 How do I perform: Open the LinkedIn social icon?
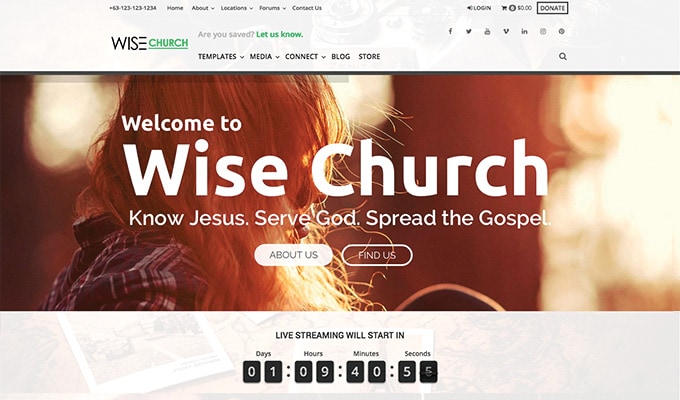pos(524,31)
